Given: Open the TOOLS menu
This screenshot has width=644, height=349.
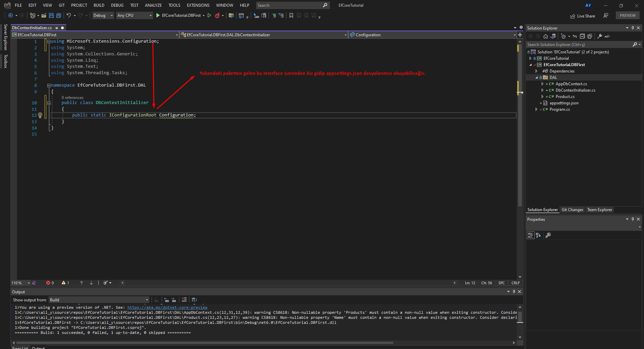Looking at the screenshot, I should 174,5.
